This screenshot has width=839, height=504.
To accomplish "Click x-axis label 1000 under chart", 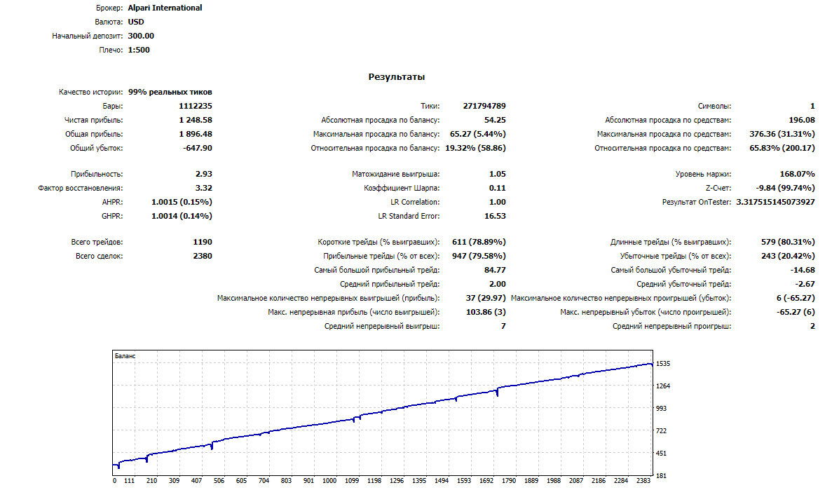I will click(329, 480).
